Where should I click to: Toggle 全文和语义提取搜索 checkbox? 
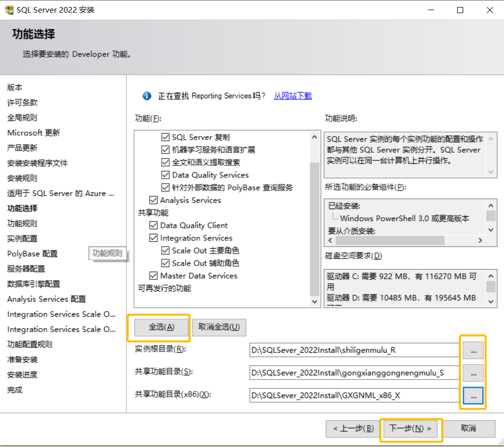point(165,162)
